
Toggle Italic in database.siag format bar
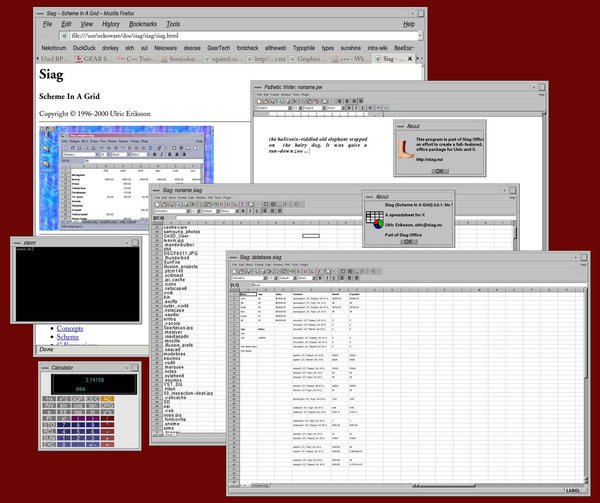(327, 278)
